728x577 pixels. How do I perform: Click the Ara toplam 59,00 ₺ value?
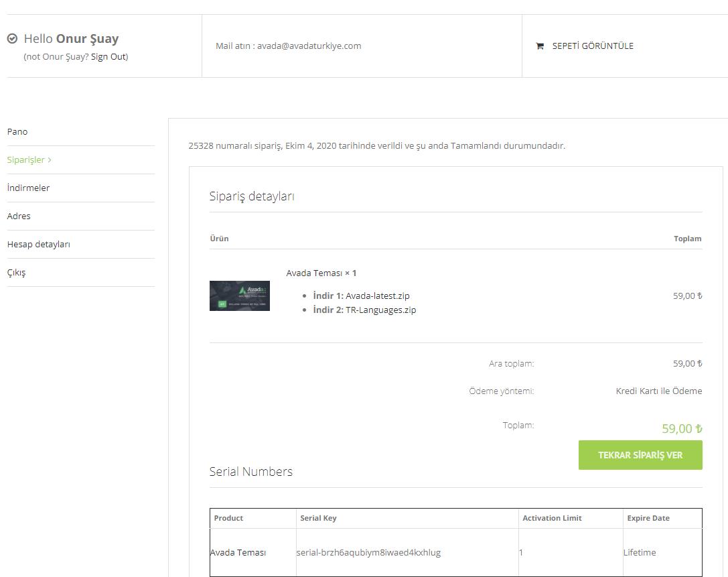click(688, 364)
